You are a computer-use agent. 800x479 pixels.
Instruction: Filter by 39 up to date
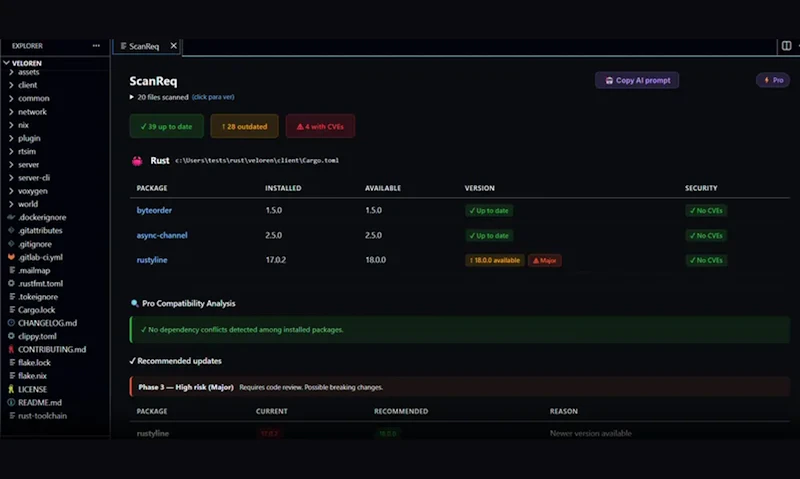(x=166, y=126)
